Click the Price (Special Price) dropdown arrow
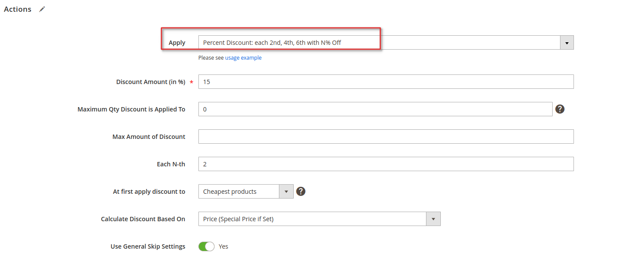Screen dimensions: 644x253 click(433, 219)
